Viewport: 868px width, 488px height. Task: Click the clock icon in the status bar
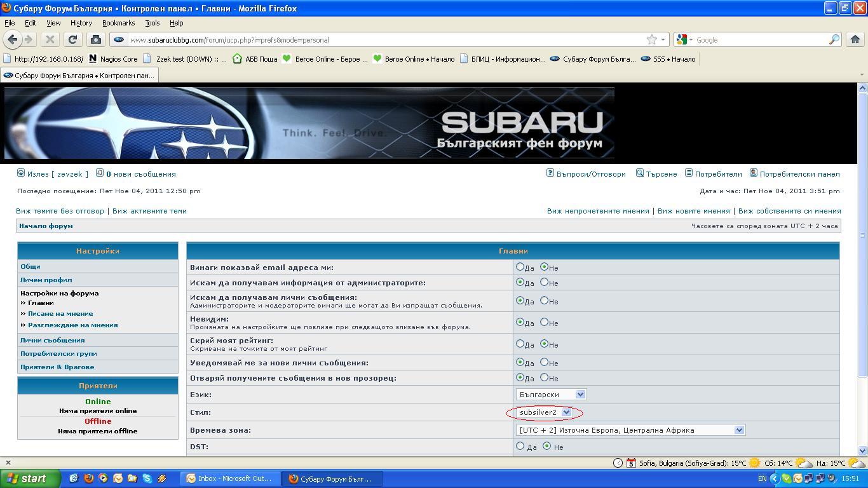pyautogui.click(x=618, y=463)
